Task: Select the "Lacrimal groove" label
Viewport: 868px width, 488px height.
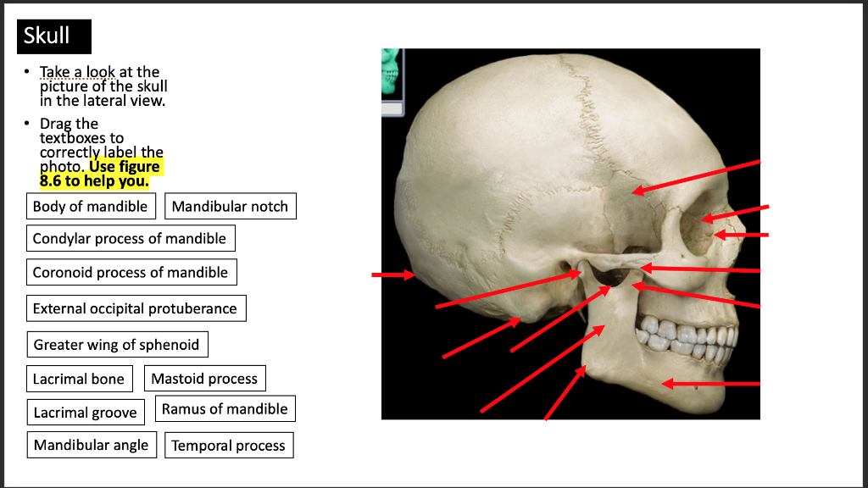Action: [86, 412]
